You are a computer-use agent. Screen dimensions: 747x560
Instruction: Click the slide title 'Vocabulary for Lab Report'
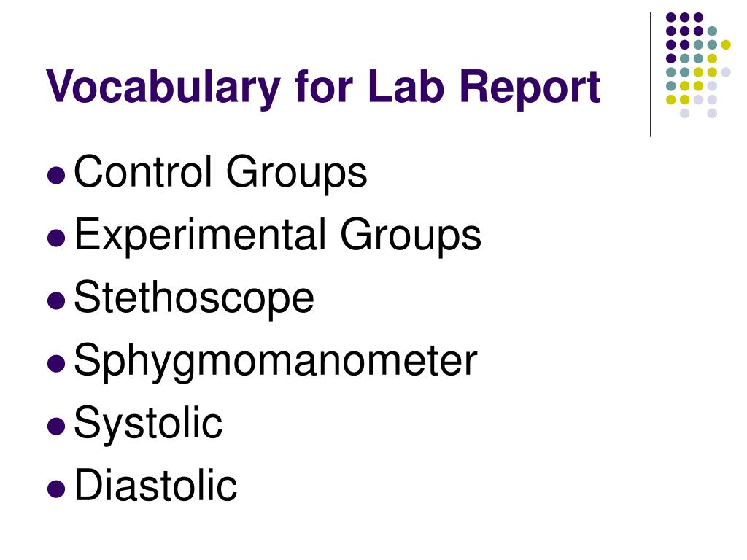click(x=323, y=87)
